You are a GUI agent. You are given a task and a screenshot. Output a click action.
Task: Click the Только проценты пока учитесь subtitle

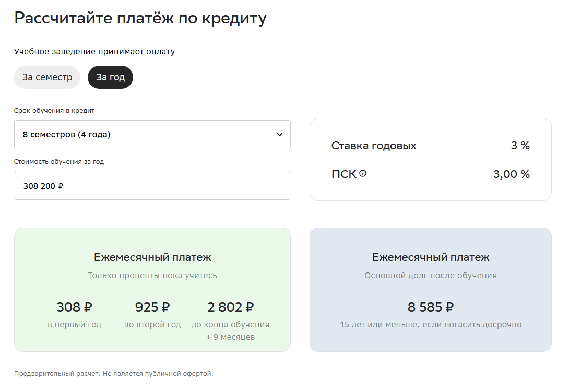click(x=152, y=275)
